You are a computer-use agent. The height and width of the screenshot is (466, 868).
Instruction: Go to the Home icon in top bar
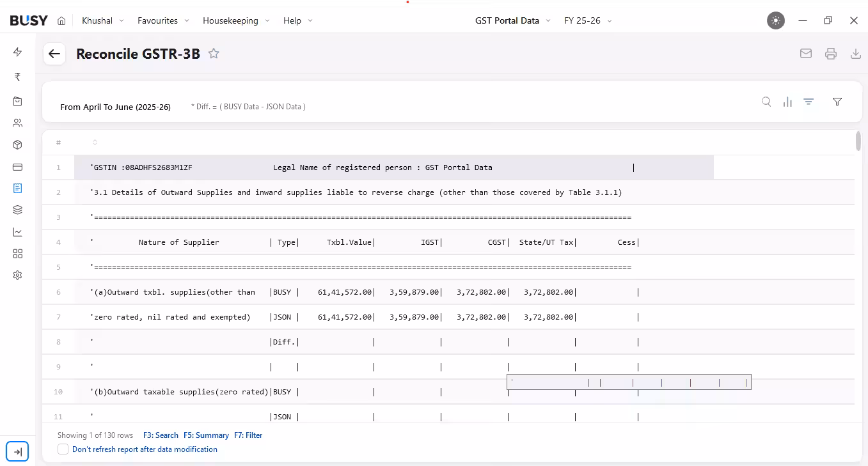click(x=61, y=20)
